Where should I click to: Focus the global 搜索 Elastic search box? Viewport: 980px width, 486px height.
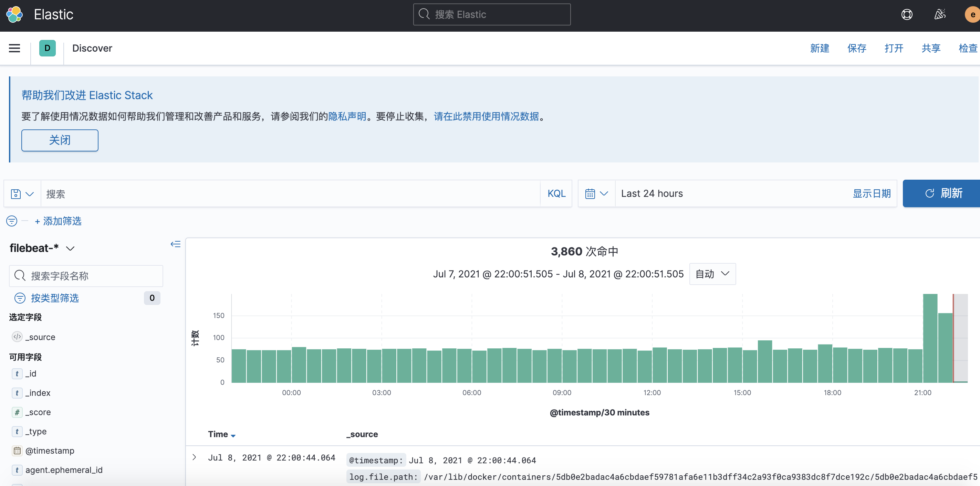coord(491,14)
